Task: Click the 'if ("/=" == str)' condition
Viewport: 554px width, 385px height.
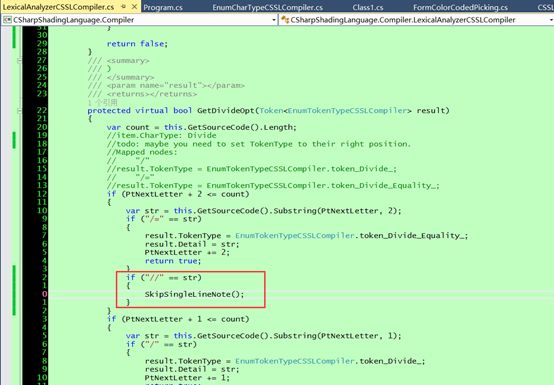Action: coord(164,219)
